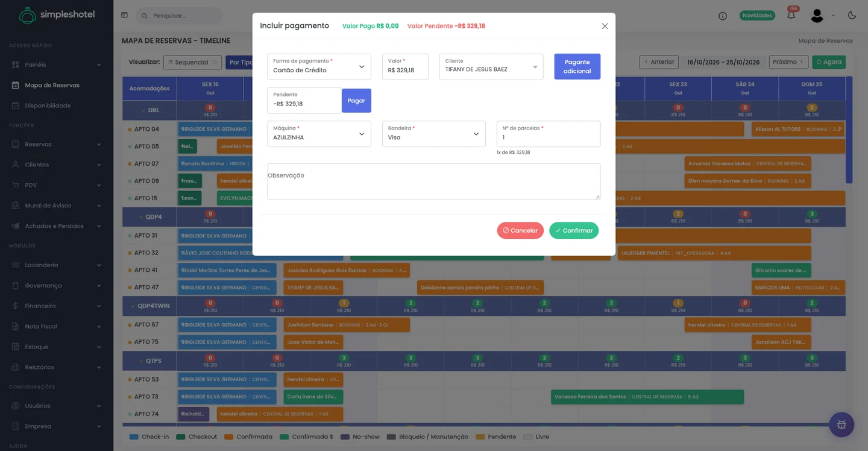Click the Painéis grid icon in sidebar

coord(16,65)
